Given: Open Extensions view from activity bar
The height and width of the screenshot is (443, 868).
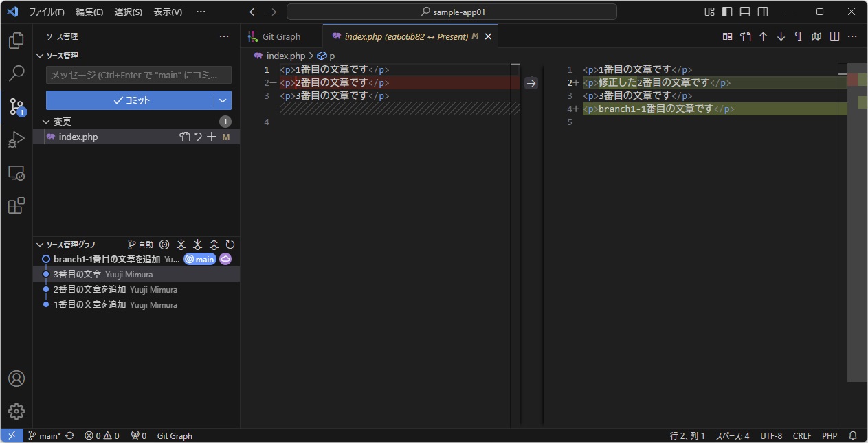Looking at the screenshot, I should 16,205.
